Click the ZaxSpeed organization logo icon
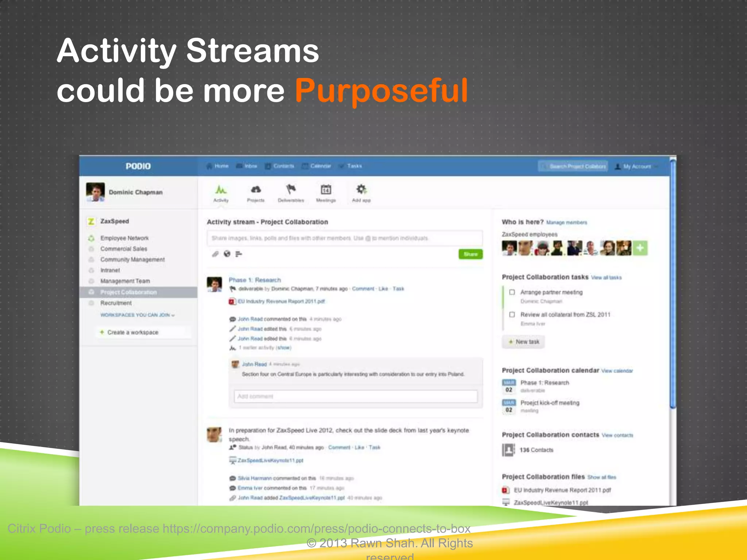 pyautogui.click(x=91, y=221)
